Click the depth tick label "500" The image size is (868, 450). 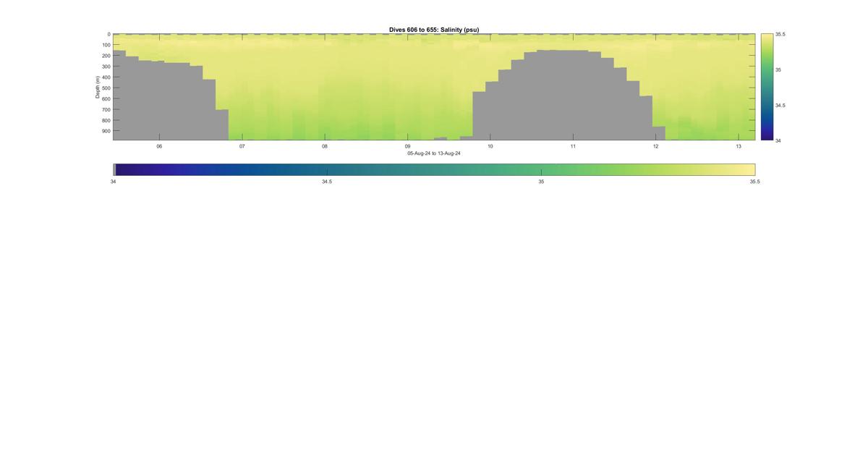pos(106,88)
